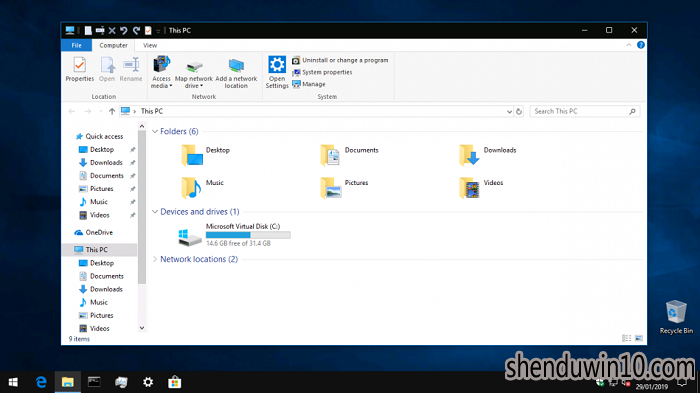Switch to the View tab
The width and height of the screenshot is (700, 393).
tap(150, 45)
